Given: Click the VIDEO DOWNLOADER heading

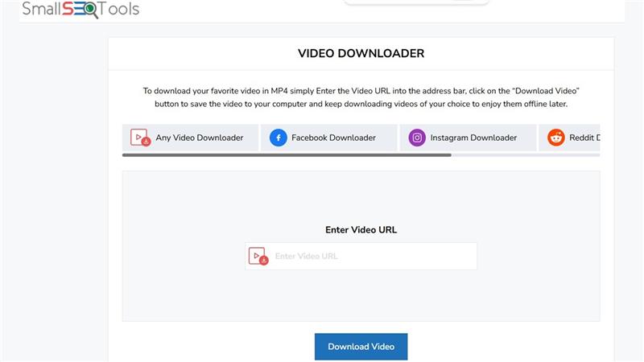Looking at the screenshot, I should 361,54.
